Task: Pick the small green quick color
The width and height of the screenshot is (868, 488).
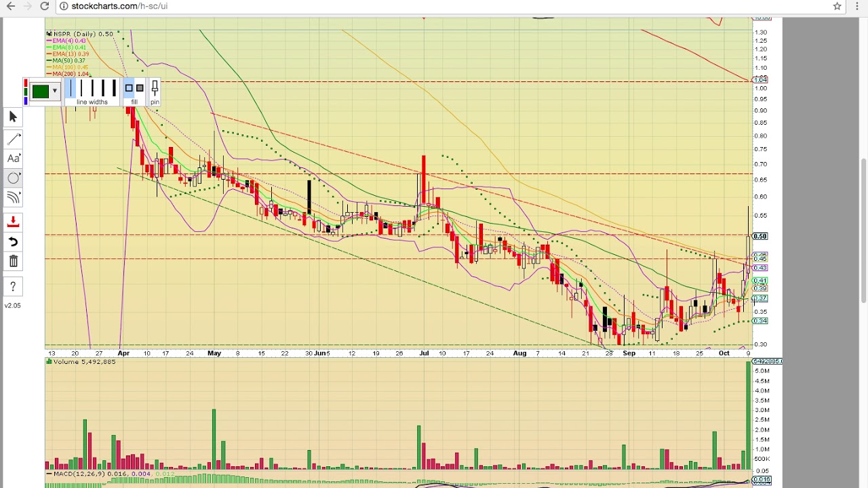Action: coord(26,92)
